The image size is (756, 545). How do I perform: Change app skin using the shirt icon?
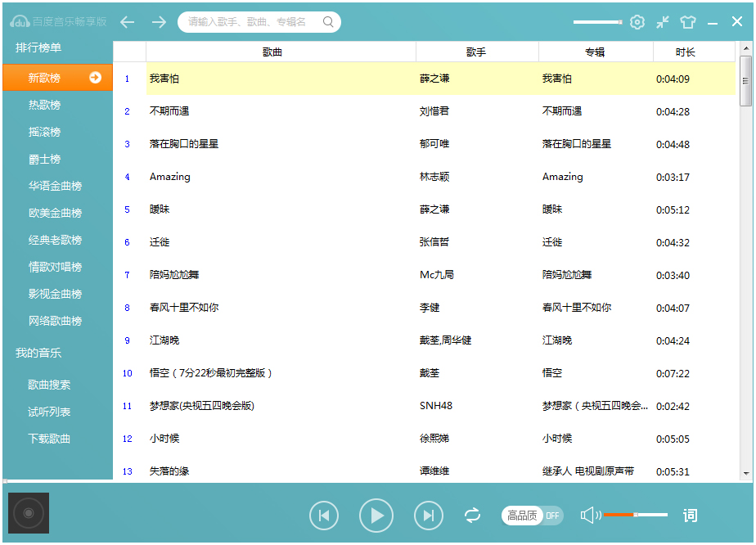click(x=690, y=22)
